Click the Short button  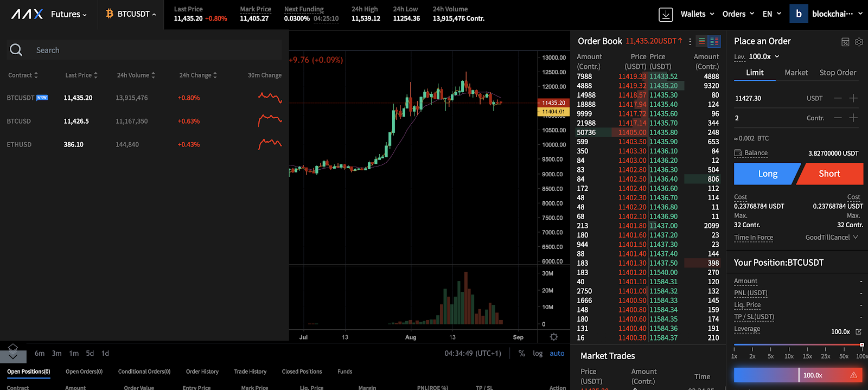(x=829, y=174)
